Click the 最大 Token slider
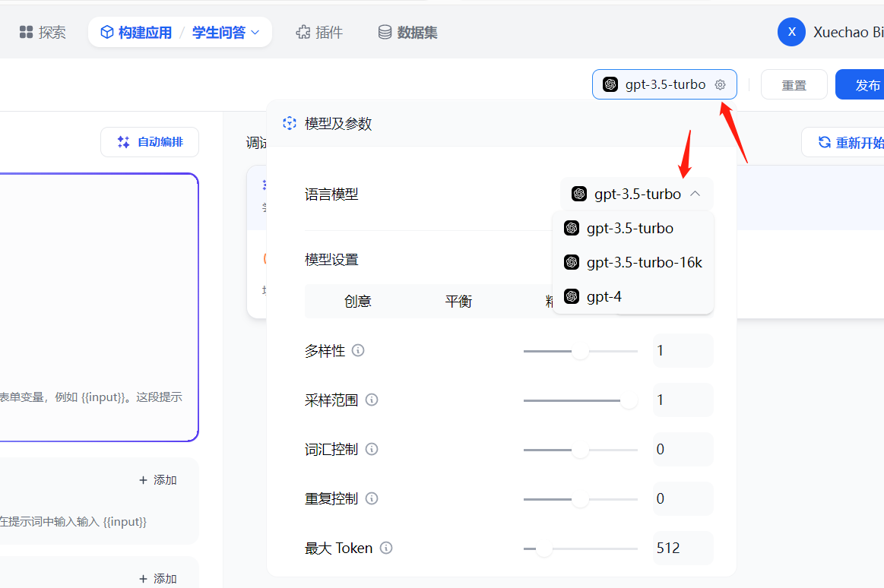Viewport: 884px width, 588px height. [581, 548]
